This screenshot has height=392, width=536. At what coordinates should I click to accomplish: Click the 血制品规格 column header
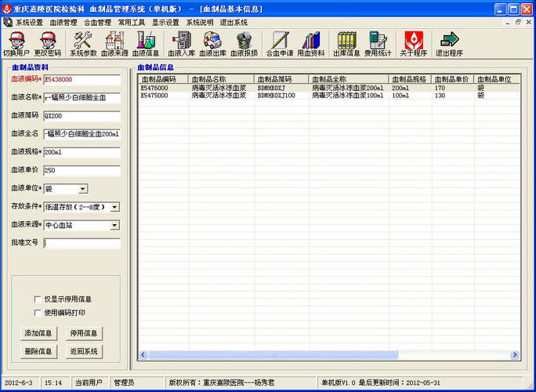pyautogui.click(x=410, y=79)
